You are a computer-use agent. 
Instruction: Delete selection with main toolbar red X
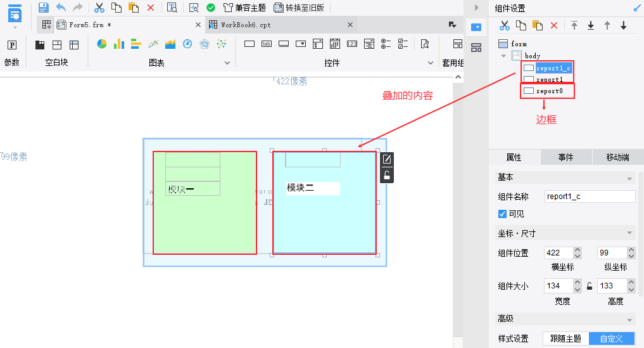click(x=151, y=8)
